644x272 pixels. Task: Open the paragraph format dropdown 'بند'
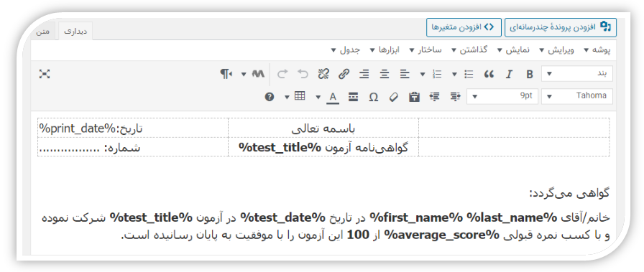577,74
